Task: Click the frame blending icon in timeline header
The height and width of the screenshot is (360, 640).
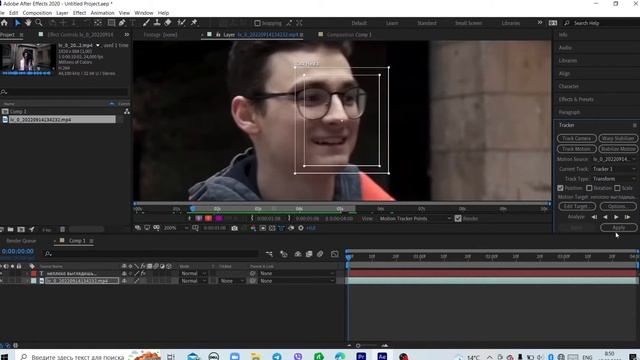Action: click(x=309, y=254)
